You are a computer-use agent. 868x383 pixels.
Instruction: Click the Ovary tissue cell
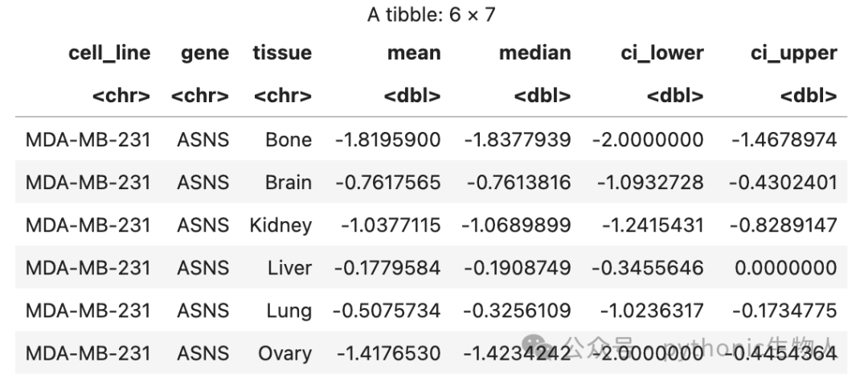[x=285, y=353]
